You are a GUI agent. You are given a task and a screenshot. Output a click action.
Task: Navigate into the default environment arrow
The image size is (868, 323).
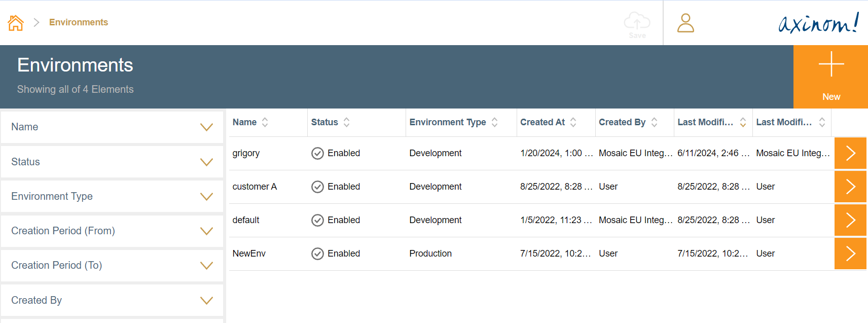tap(850, 220)
